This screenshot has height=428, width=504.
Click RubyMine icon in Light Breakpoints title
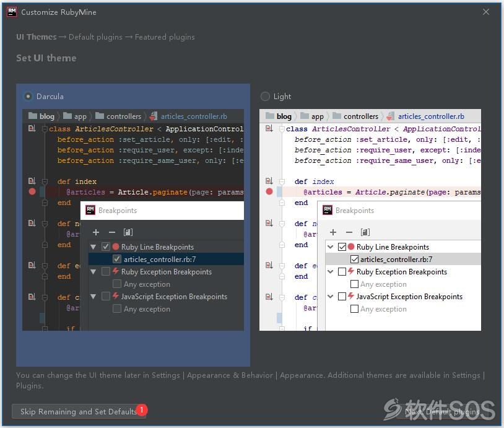click(x=328, y=210)
